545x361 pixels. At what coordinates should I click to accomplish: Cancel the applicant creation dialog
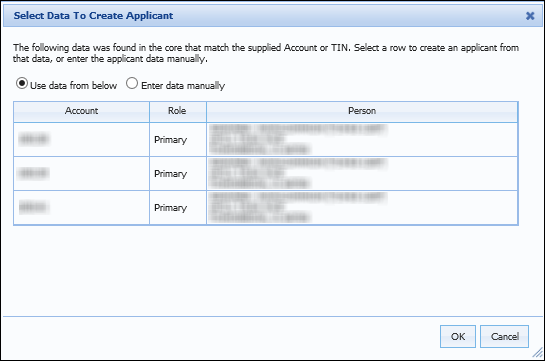tap(504, 336)
